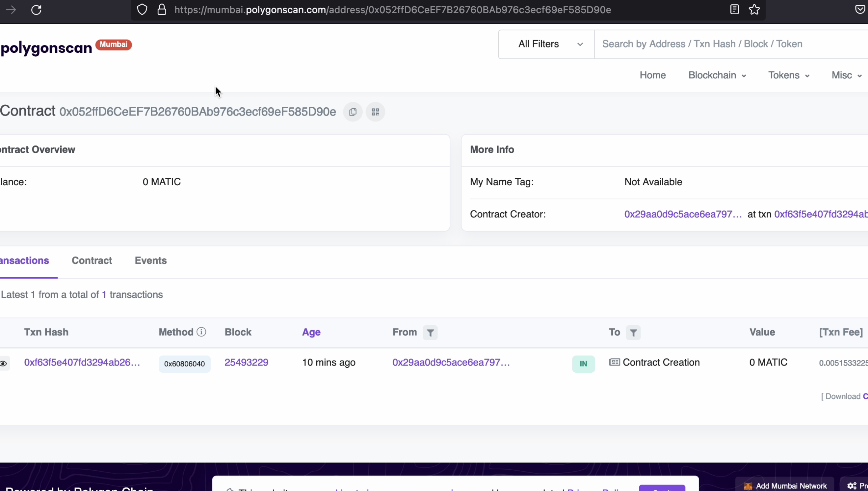The image size is (868, 491).
Task: Click the forward navigation arrow
Action: pyautogui.click(x=11, y=10)
